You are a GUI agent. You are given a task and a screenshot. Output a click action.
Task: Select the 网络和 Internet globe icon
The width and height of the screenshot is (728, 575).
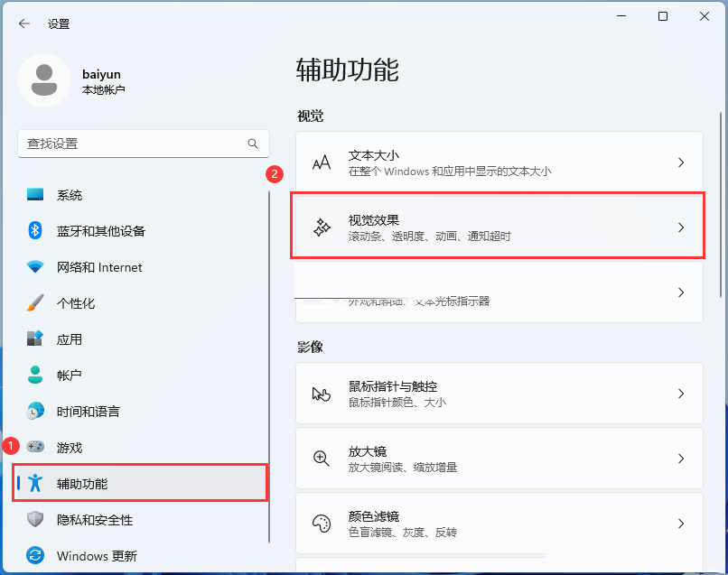pyautogui.click(x=35, y=266)
